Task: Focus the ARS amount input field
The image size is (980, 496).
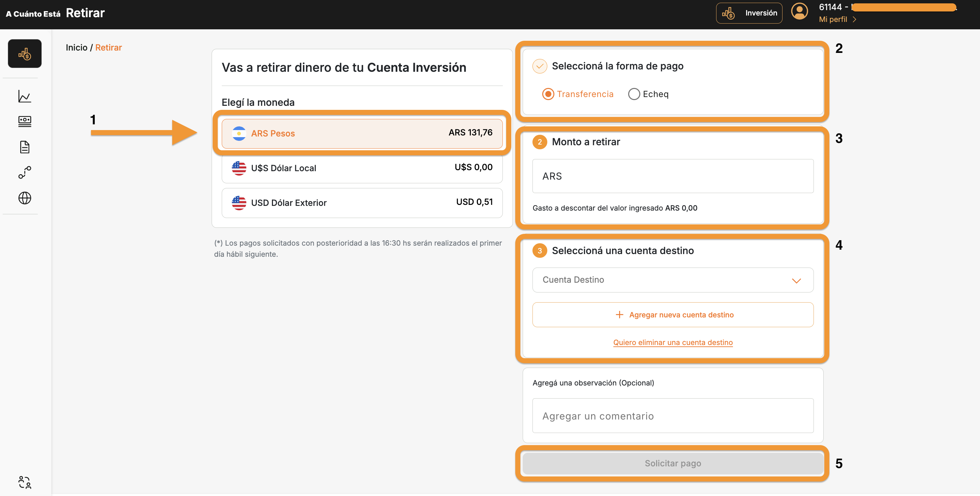Action: coord(673,176)
